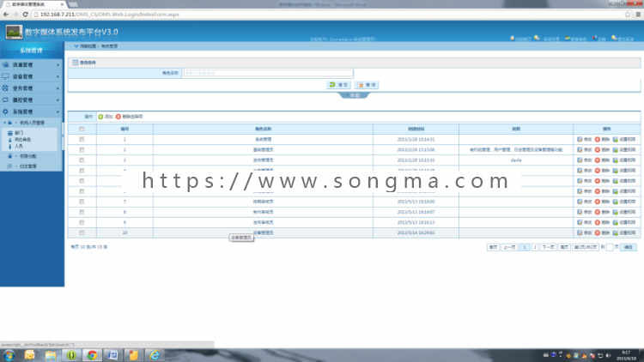Check the checkbox for row 8
This screenshot has height=362, width=644.
click(x=82, y=212)
